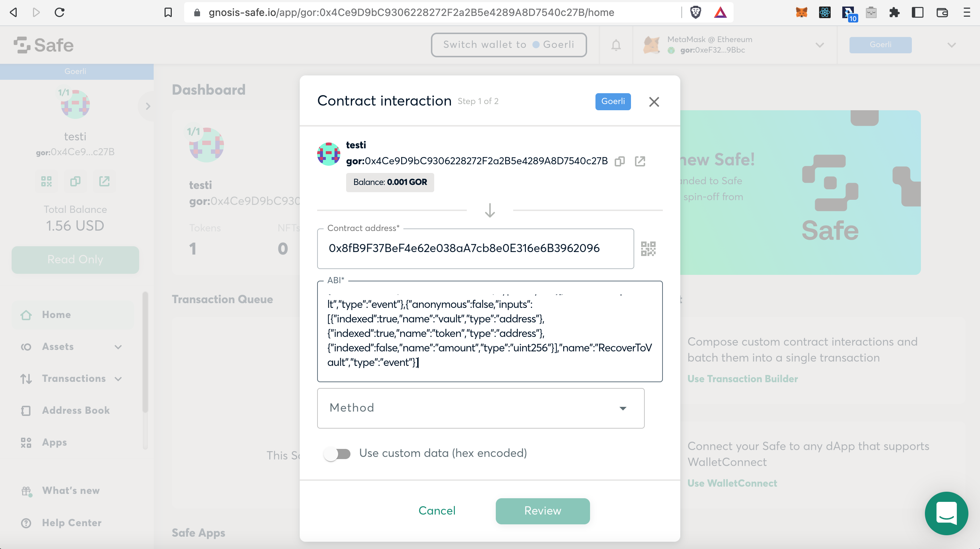
Task: Show QR code in the sidebar
Action: [x=46, y=181]
